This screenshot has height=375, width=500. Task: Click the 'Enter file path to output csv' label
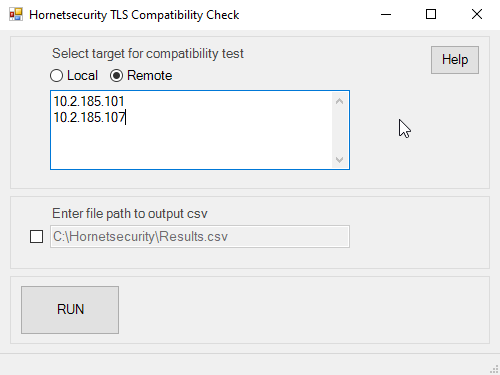click(130, 213)
